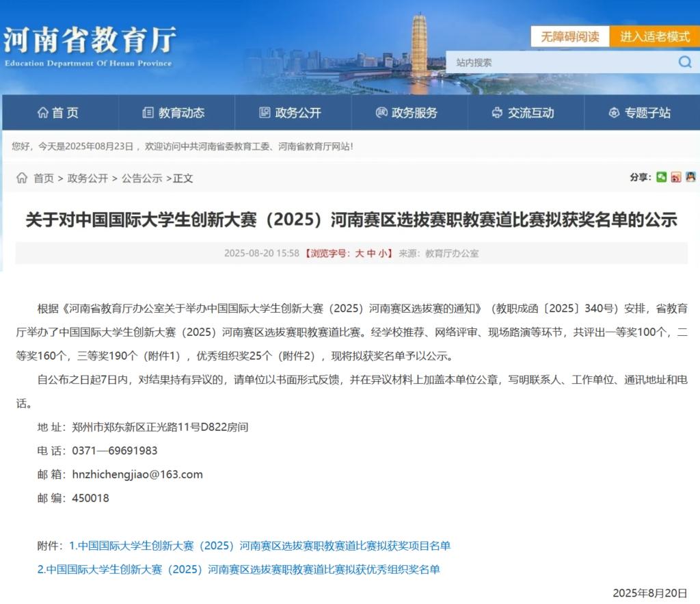
Task: Open 专题子站 navigation menu
Action: 641,113
